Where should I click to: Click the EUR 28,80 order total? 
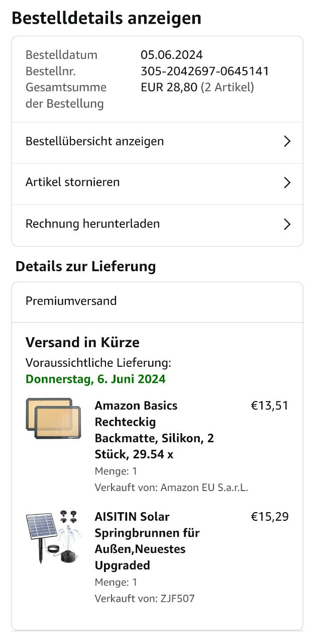pyautogui.click(x=169, y=88)
